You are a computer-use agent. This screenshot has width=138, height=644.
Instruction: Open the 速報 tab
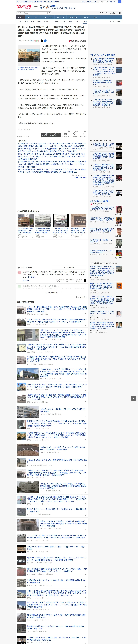pyautogui.click(x=28, y=17)
